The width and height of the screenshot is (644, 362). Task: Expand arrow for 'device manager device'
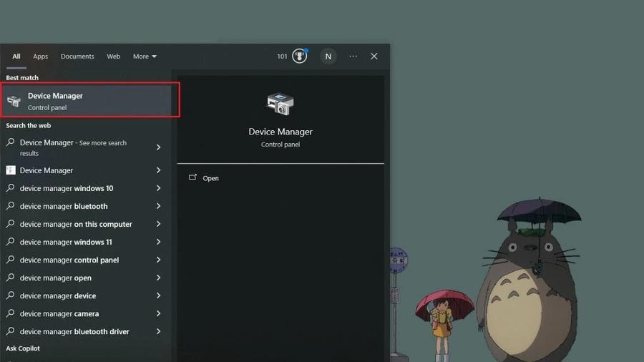point(158,295)
